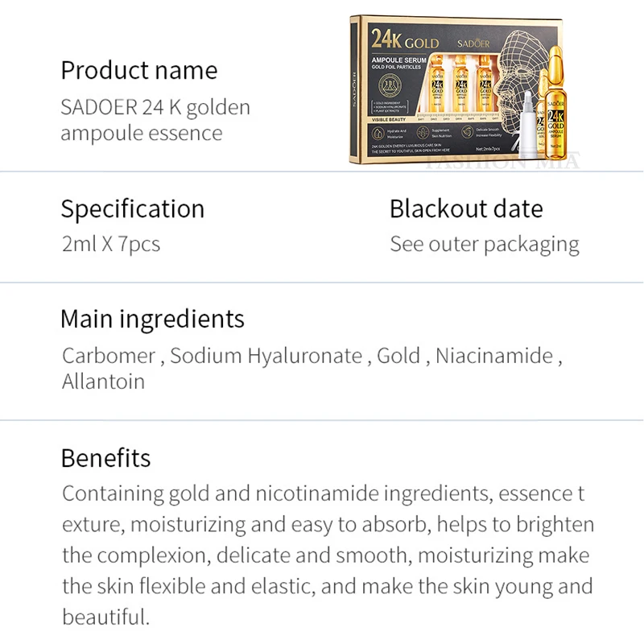Click the white dropper applicator bottle
Image resolution: width=644 pixels, height=644 pixels.
(528, 126)
